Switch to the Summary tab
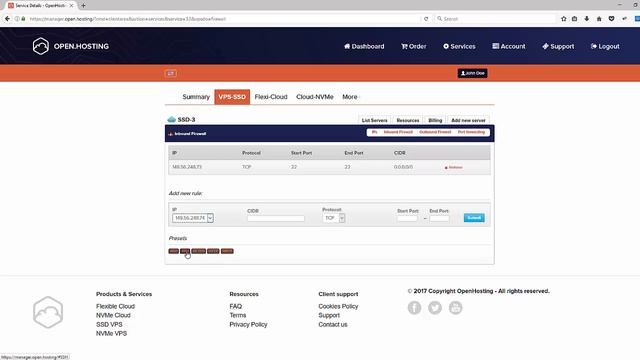 pyautogui.click(x=196, y=97)
